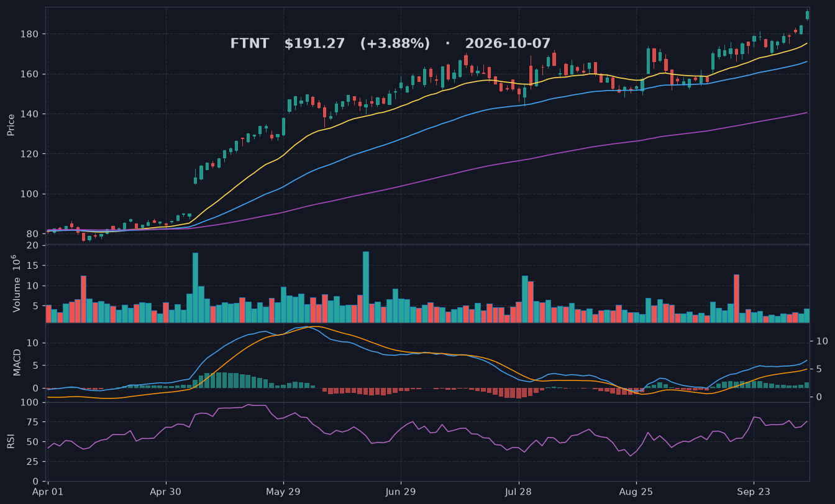The height and width of the screenshot is (504, 835).
Task: Click the Aug 25 date tick
Action: 636,492
